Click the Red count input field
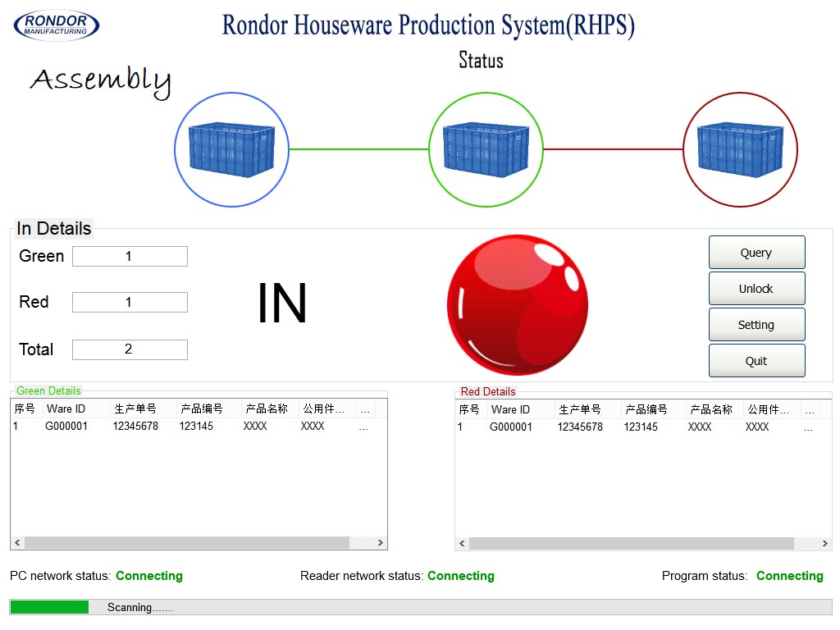840x630 pixels. (x=130, y=303)
